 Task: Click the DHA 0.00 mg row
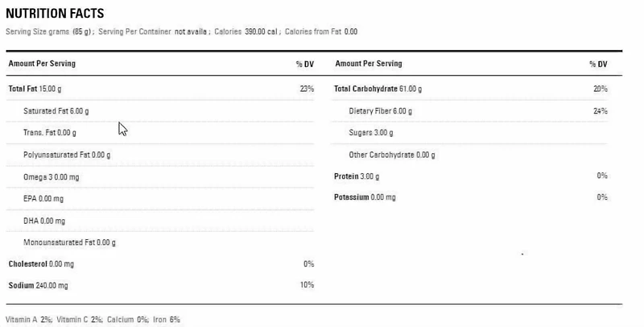44,220
